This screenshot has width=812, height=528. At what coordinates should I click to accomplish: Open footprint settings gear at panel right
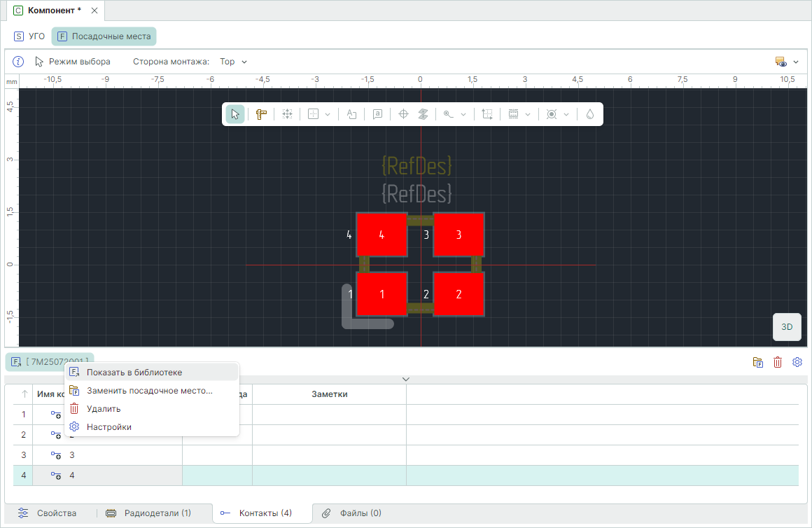pyautogui.click(x=797, y=362)
